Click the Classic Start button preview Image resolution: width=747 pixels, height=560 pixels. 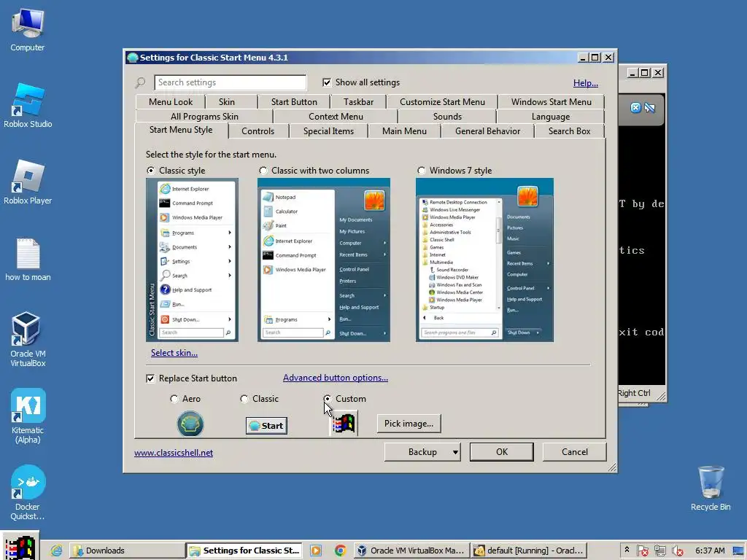[x=266, y=426]
